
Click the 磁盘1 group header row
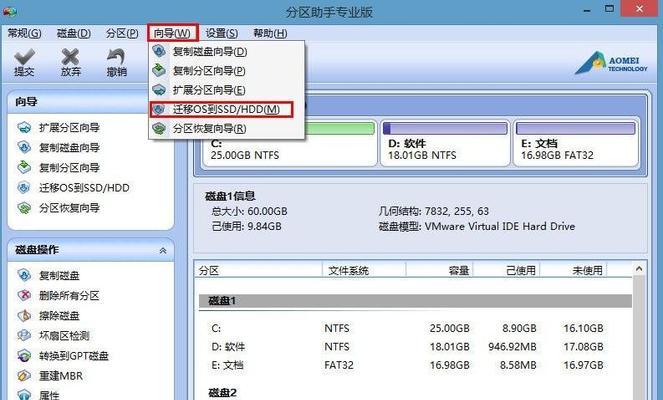coord(415,301)
